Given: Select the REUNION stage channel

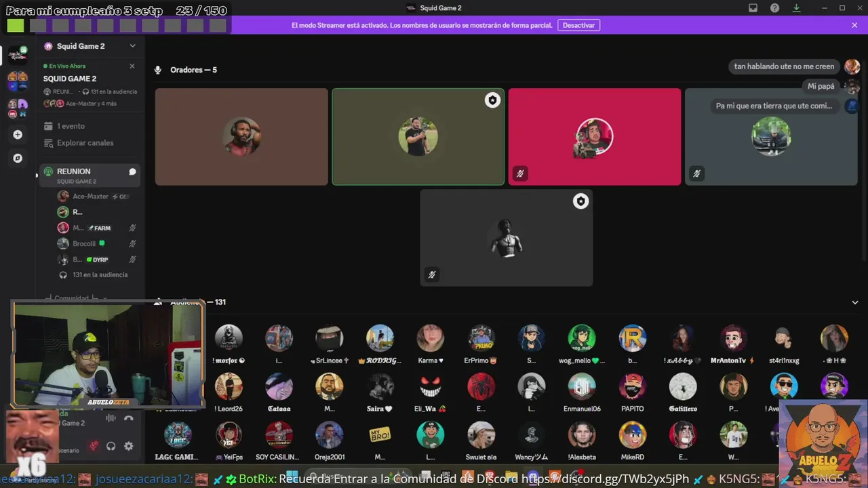Looking at the screenshot, I should pyautogui.click(x=90, y=175).
